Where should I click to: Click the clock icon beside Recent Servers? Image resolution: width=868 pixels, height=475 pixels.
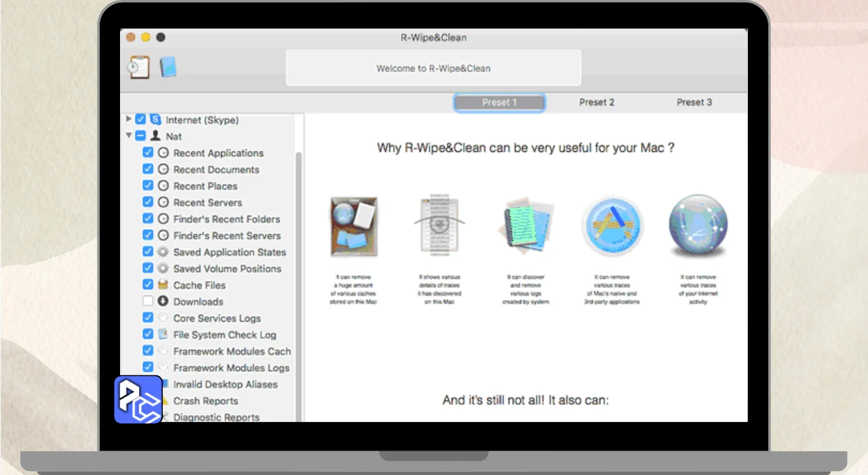(163, 202)
